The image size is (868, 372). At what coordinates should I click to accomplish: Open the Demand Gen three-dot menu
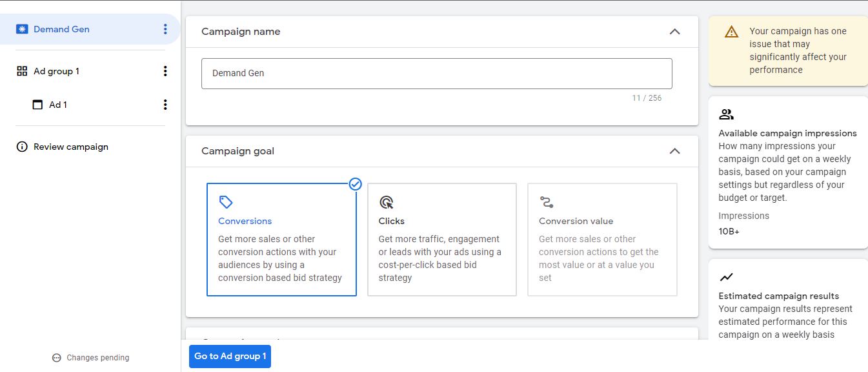165,29
